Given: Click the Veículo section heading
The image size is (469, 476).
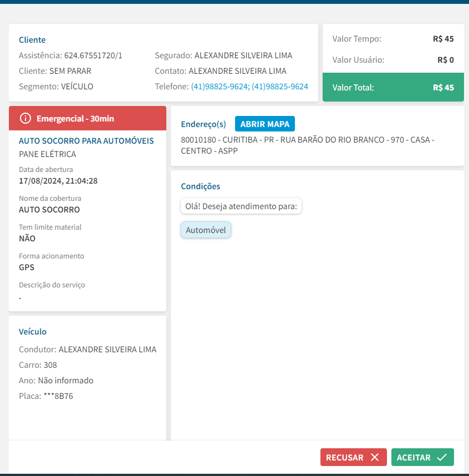Looking at the screenshot, I should [33, 332].
